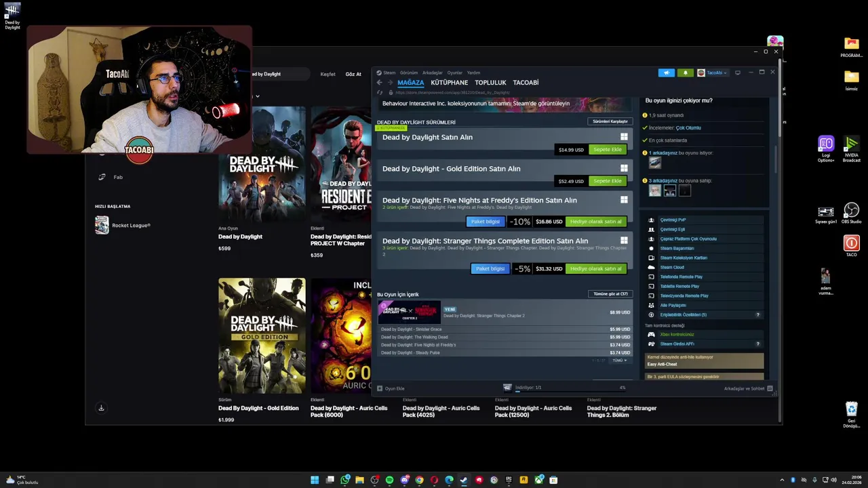The image size is (868, 488).
Task: Open Stranger Things Chapter 2 DLC thumbnail
Action: pyautogui.click(x=410, y=312)
